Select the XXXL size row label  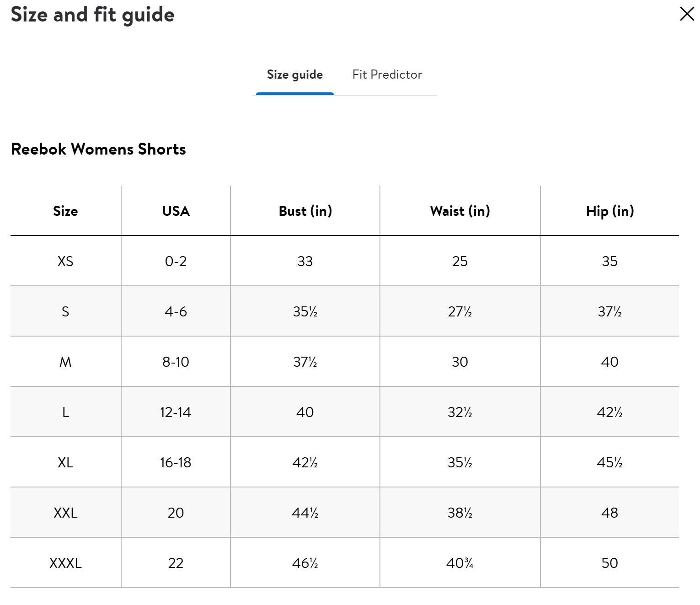click(65, 563)
